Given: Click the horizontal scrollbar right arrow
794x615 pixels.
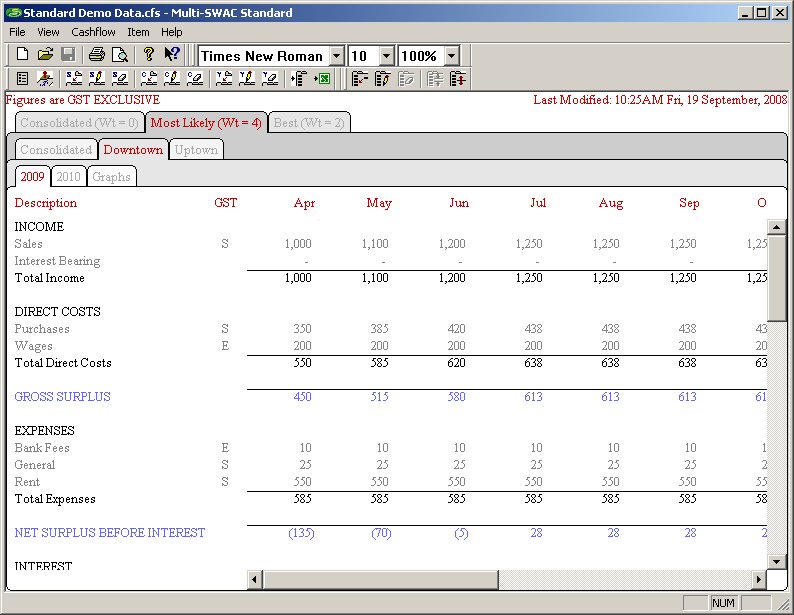Looking at the screenshot, I should (759, 580).
